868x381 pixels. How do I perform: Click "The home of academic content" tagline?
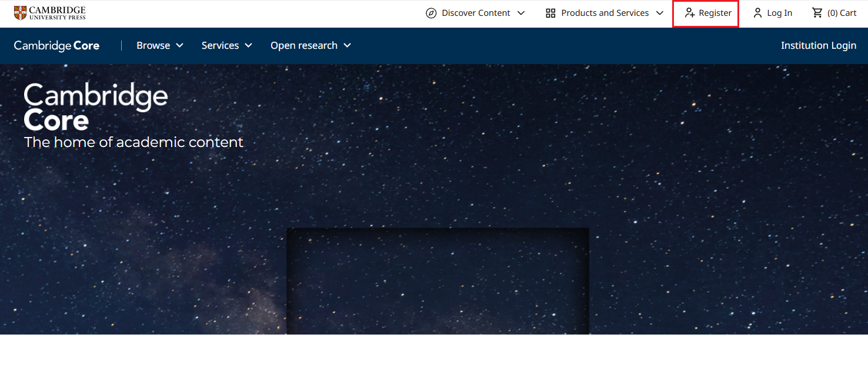133,142
